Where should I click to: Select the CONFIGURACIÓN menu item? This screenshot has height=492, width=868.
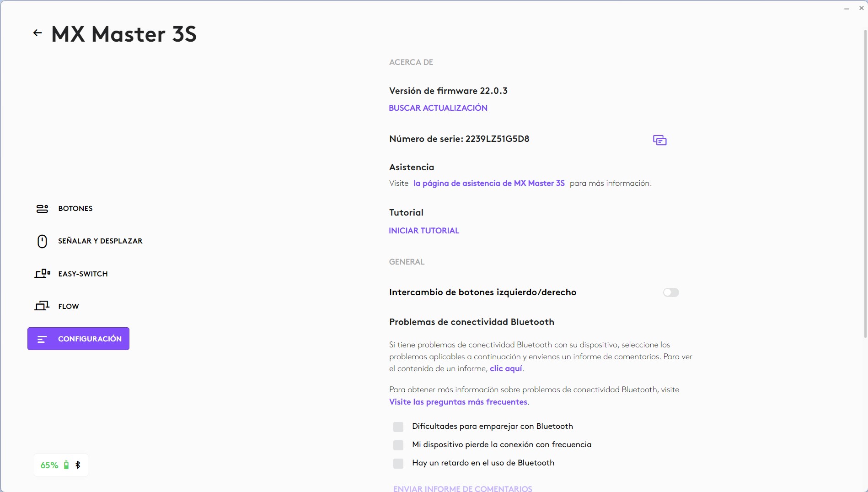(x=78, y=339)
